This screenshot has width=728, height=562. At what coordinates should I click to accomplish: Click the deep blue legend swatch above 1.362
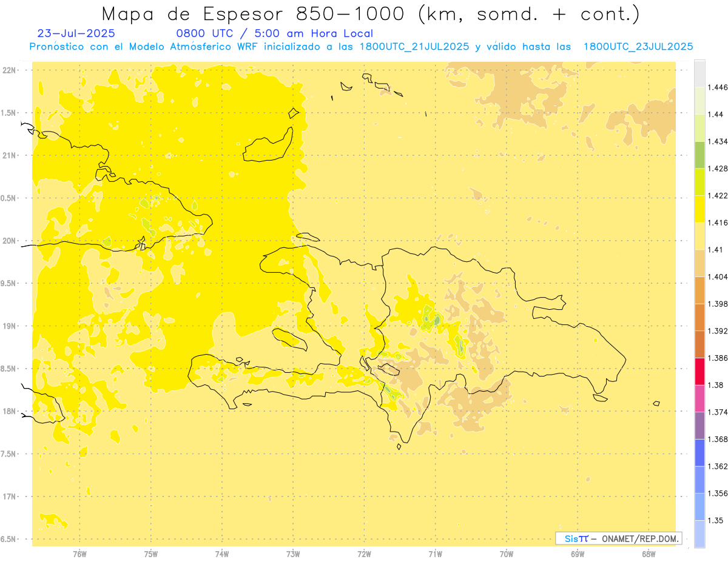699,452
